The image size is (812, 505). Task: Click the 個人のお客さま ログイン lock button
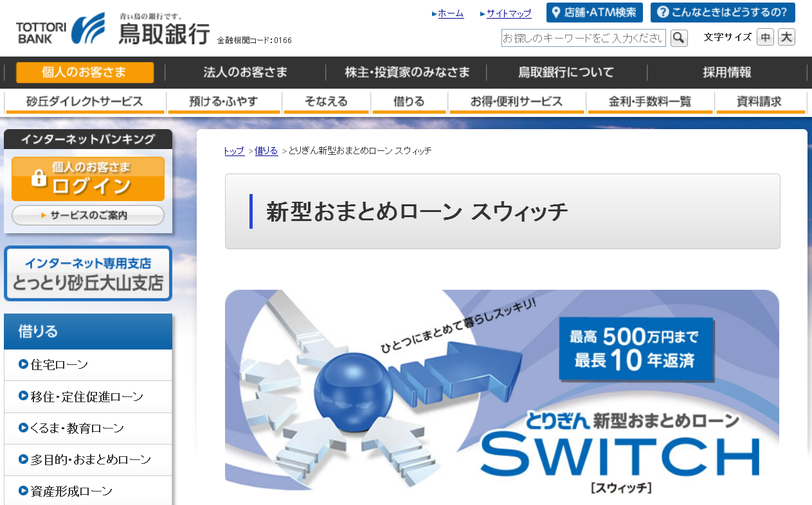pos(88,179)
